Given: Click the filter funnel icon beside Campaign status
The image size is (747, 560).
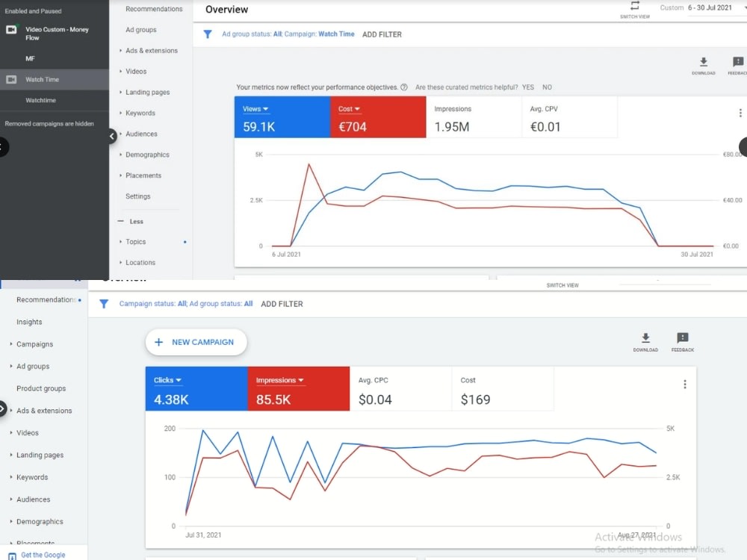Looking at the screenshot, I should [104, 304].
